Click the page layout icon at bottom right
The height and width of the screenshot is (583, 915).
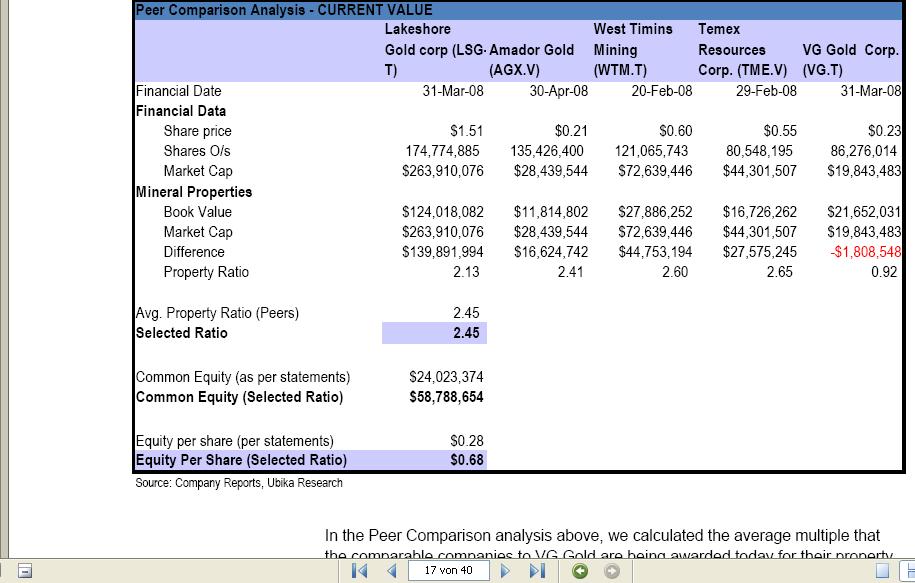point(882,571)
